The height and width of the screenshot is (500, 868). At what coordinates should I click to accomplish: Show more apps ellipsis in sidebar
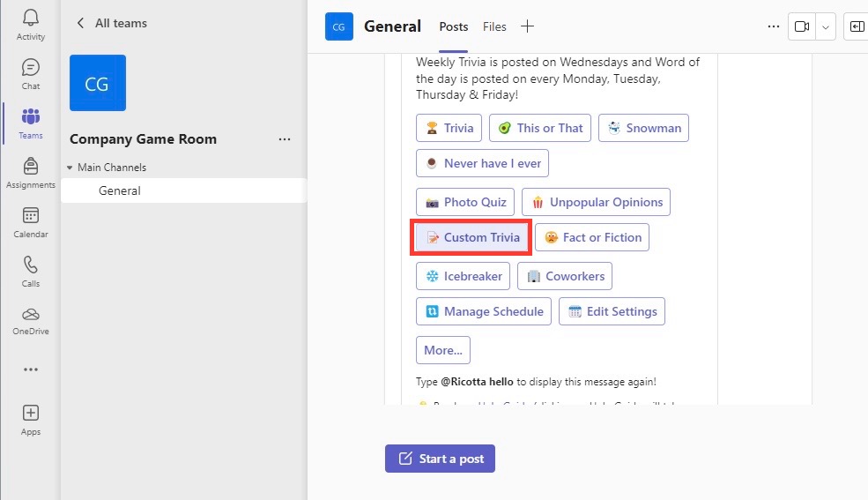31,369
